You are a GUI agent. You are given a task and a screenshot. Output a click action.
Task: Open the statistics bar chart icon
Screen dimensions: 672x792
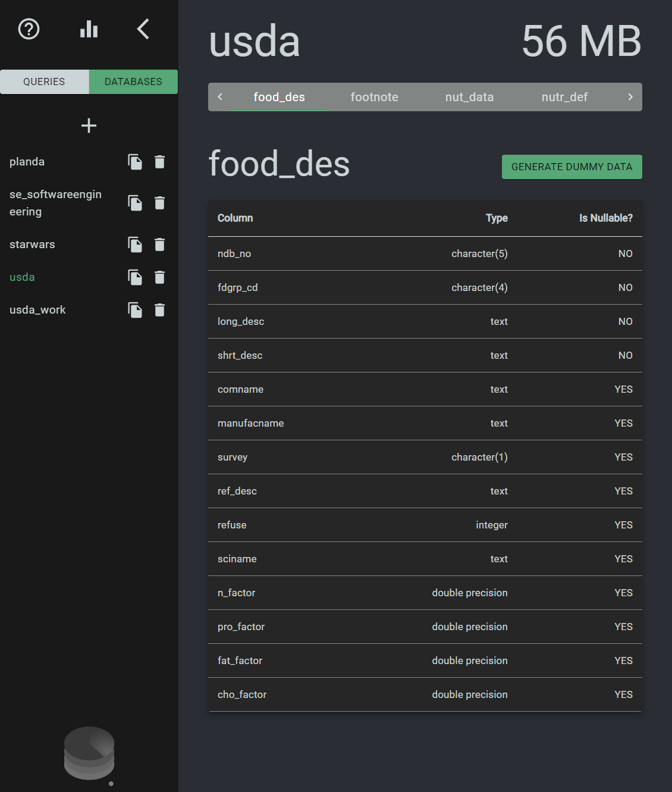point(89,29)
